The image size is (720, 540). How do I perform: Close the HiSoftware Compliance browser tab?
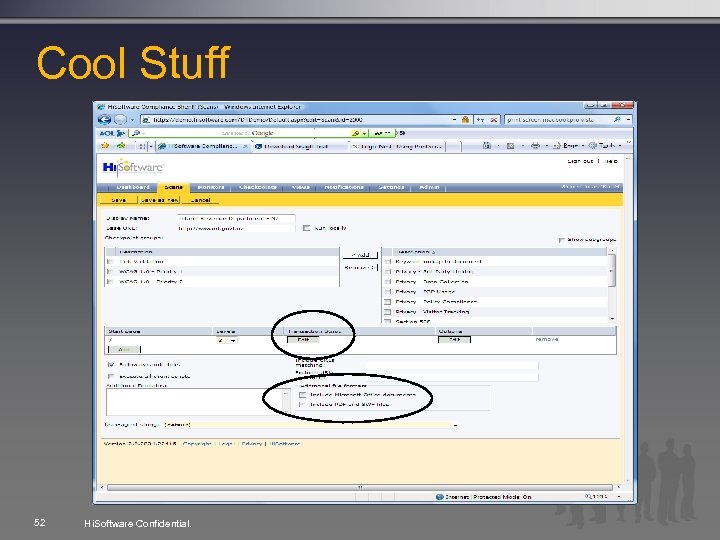pyautogui.click(x=246, y=146)
